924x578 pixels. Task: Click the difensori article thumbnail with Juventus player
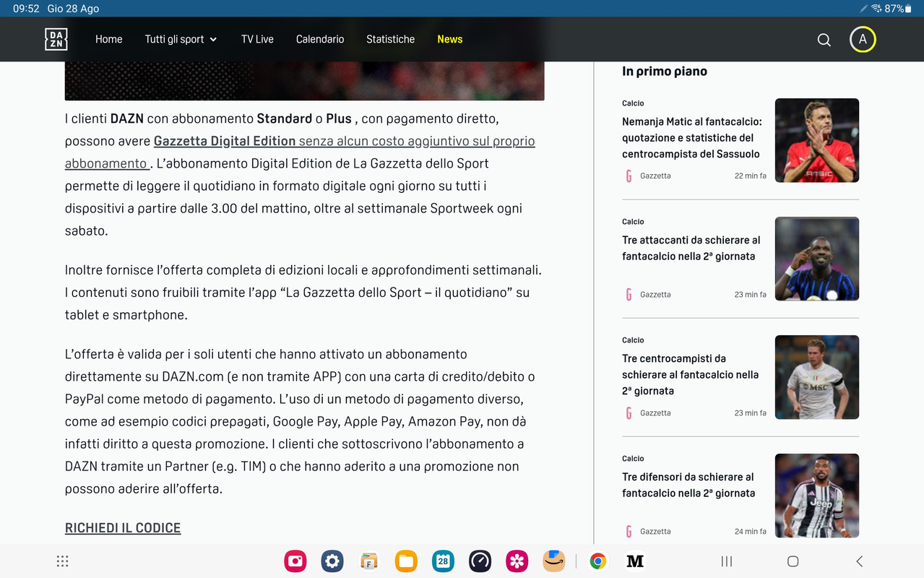[x=817, y=496]
